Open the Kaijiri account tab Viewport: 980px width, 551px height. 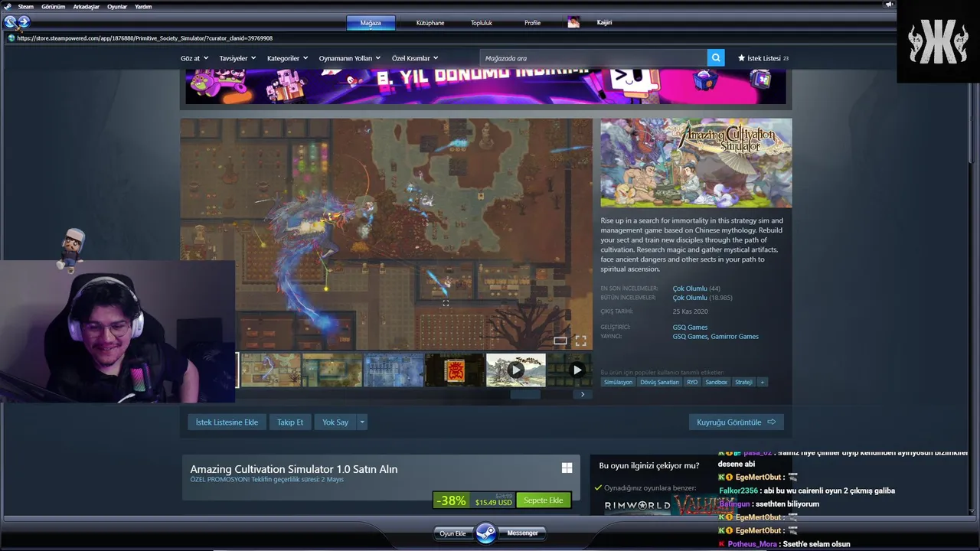(604, 23)
